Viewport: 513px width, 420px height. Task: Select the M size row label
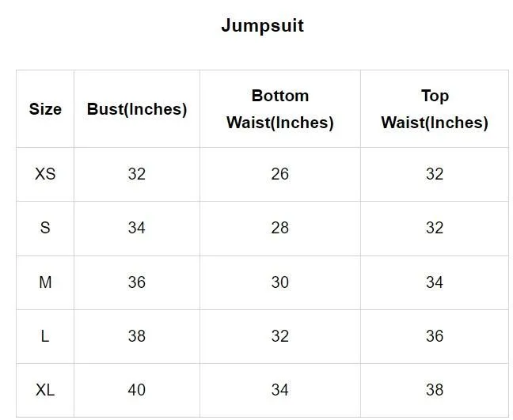tap(45, 282)
